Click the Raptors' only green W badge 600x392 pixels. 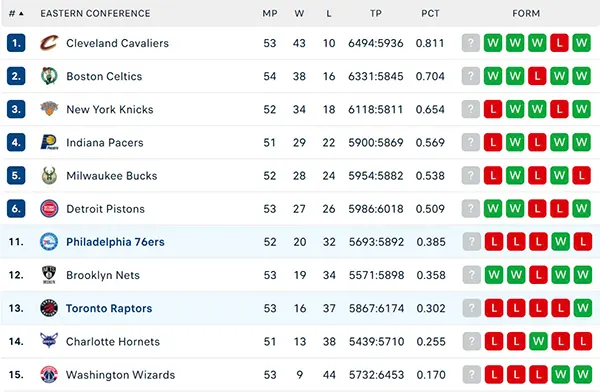tap(583, 308)
